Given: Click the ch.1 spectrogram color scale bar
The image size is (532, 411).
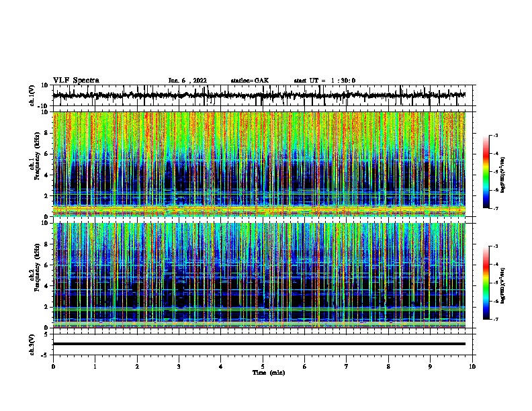Looking at the screenshot, I should 486,172.
